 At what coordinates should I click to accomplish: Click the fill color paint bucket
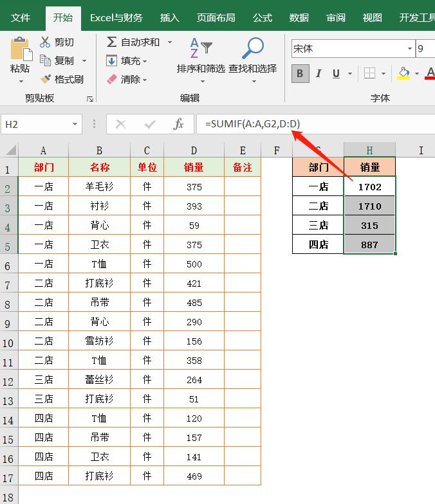(x=403, y=74)
